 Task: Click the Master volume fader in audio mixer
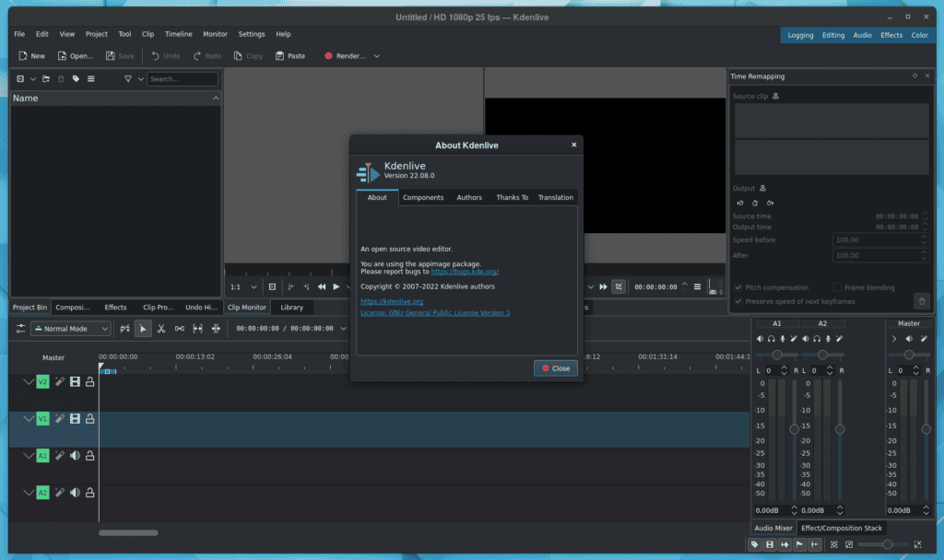click(926, 429)
